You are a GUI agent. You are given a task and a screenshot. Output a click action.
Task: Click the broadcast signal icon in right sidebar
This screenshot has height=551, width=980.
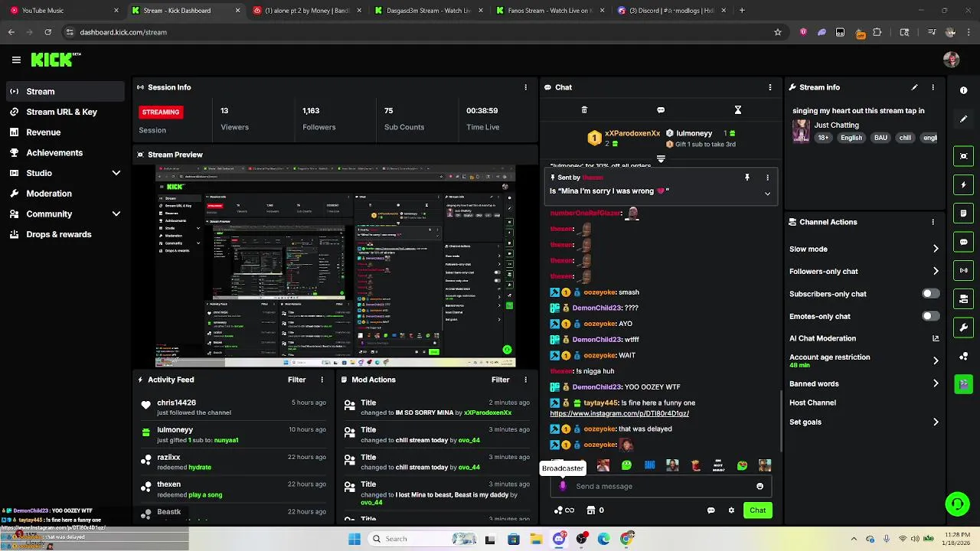[963, 270]
